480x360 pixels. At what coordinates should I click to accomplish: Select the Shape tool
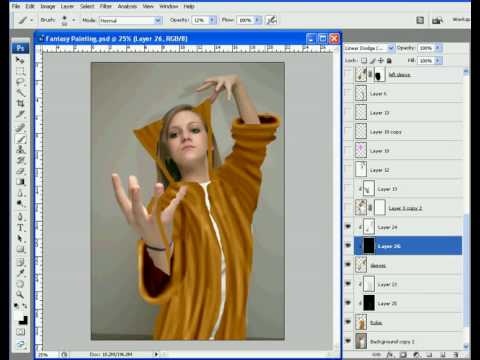click(20, 250)
